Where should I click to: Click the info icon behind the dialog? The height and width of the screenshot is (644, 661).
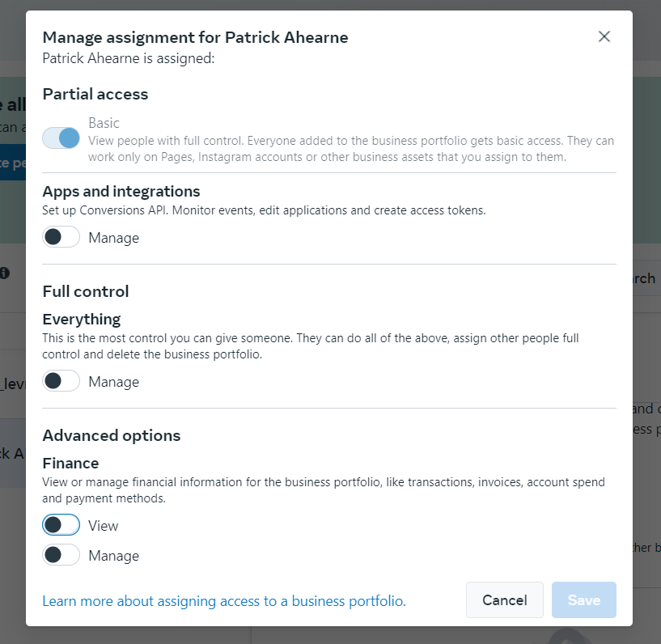5,273
